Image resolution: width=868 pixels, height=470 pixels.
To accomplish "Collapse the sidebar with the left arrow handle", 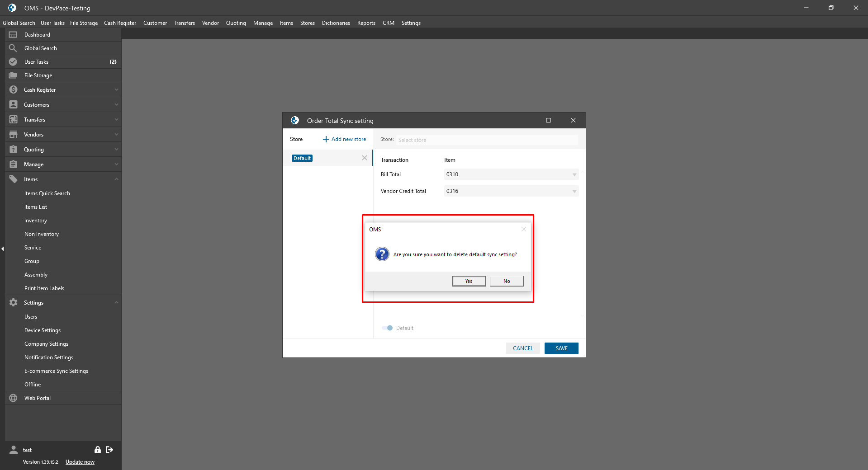I will [x=2, y=249].
